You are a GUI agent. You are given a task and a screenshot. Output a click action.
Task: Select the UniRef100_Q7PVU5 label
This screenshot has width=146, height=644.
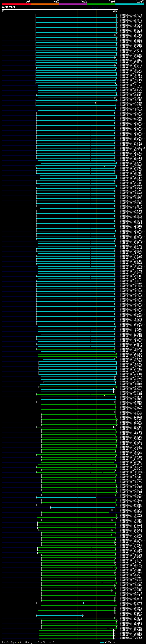pyautogui.click(x=131, y=118)
